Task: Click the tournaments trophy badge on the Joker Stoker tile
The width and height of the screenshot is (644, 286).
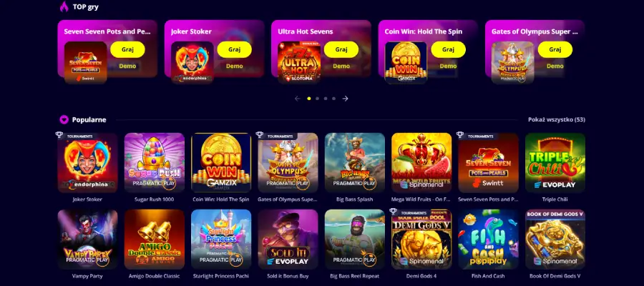Action: (x=59, y=135)
